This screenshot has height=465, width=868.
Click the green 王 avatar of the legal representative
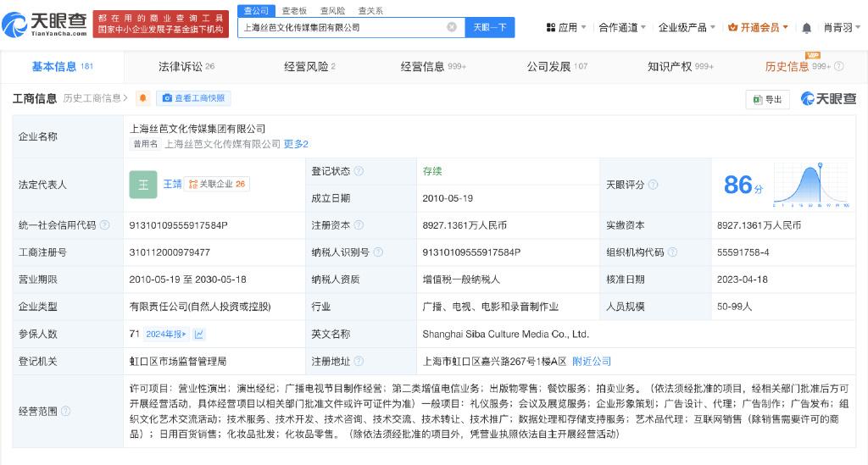(142, 184)
